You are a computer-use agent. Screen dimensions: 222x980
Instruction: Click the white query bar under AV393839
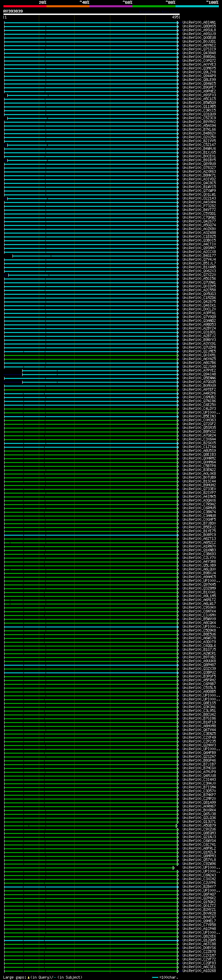[x=92, y=14]
